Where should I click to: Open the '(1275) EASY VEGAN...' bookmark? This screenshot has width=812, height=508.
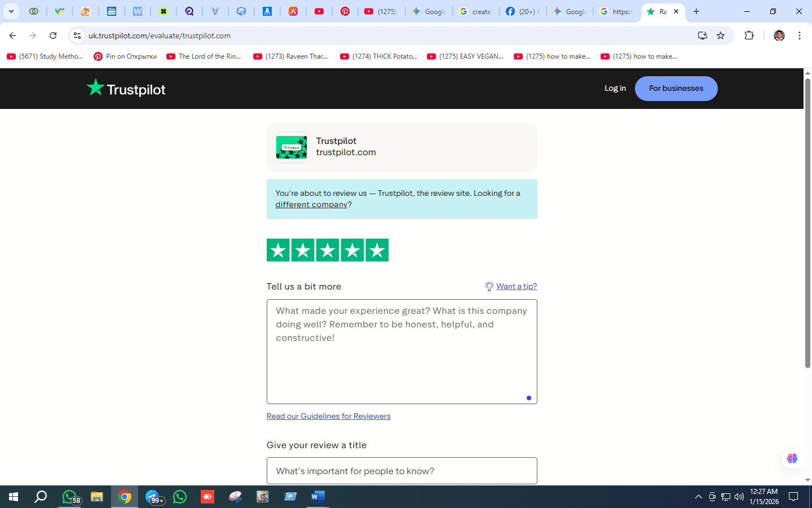[466, 56]
